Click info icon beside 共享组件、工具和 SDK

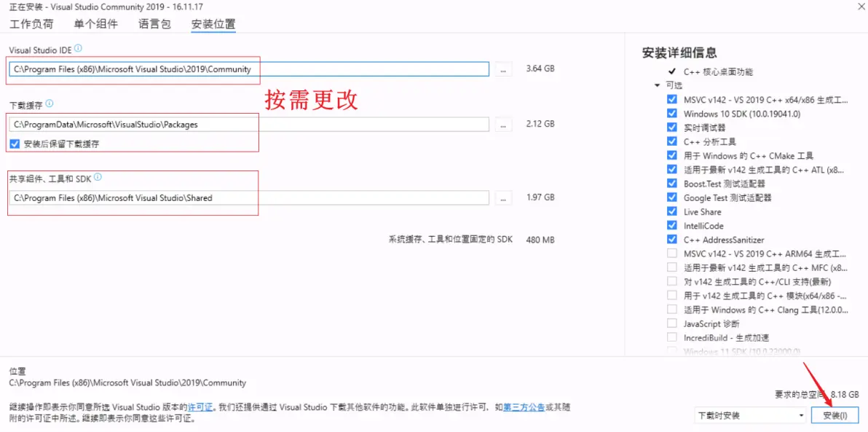(x=98, y=177)
